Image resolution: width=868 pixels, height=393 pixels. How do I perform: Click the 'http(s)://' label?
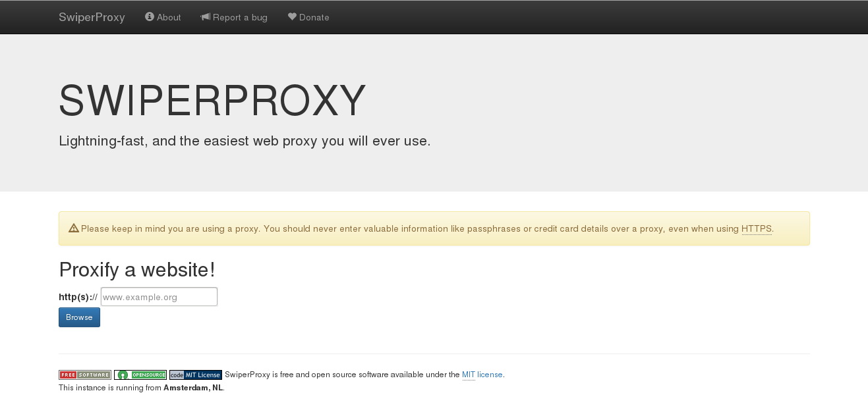click(x=78, y=298)
